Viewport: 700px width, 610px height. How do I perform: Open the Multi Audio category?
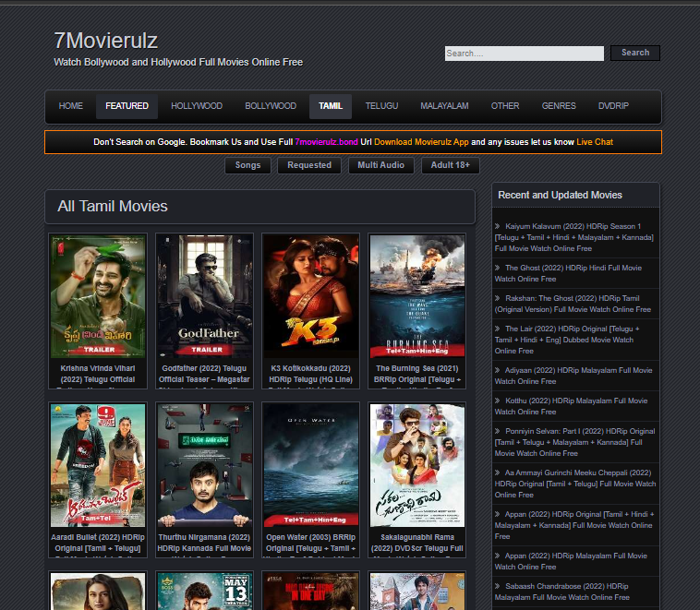coord(380,165)
